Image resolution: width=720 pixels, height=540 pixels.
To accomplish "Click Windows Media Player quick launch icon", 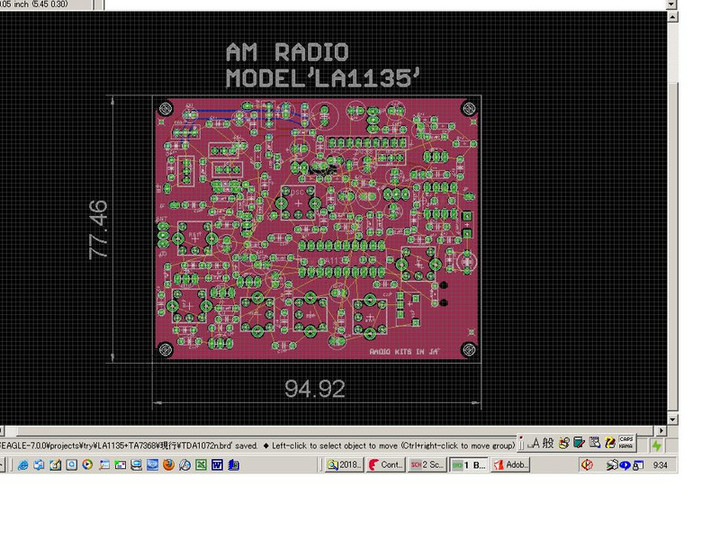I will point(88,465).
